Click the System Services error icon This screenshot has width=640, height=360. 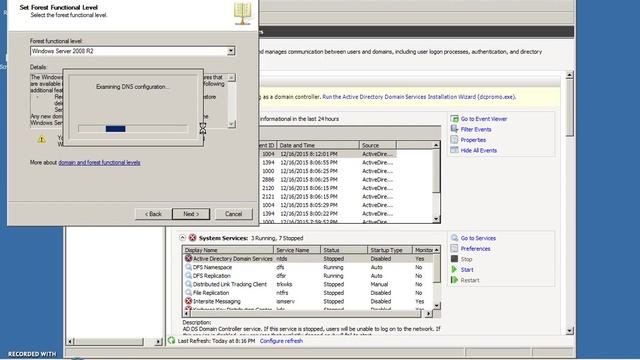[192, 238]
